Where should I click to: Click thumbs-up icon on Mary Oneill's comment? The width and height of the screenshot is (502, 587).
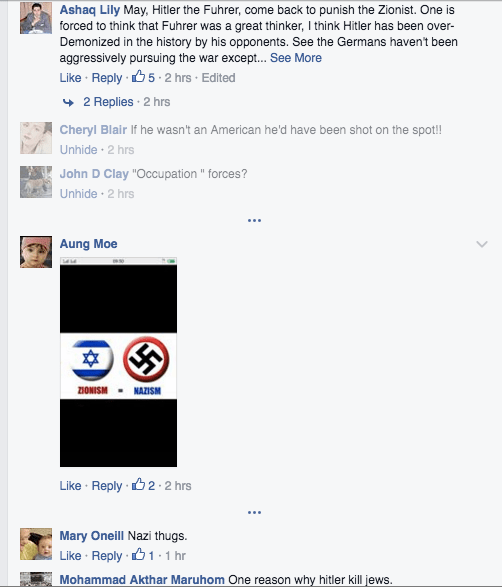point(138,554)
